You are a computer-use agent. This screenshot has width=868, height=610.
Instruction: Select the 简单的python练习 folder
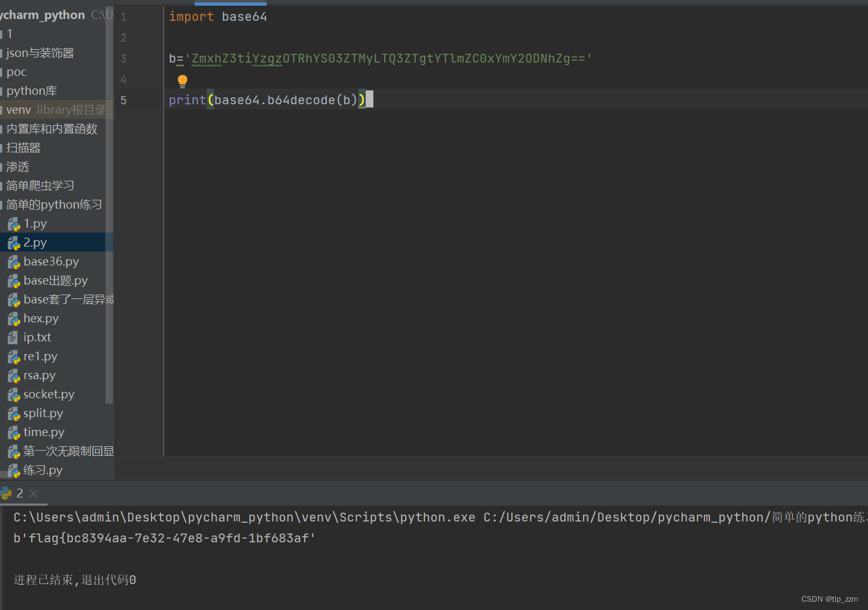(54, 205)
